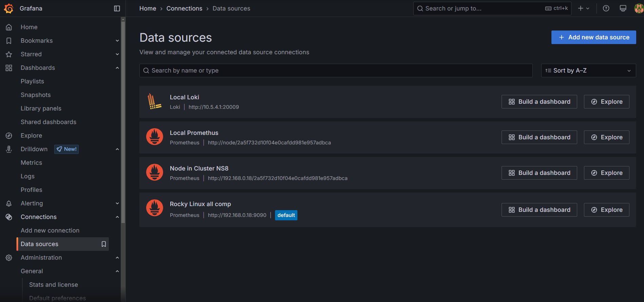Screen dimensions: 644x302
Task: Click the Local Promethus Prometheus logo
Action: pos(155,137)
